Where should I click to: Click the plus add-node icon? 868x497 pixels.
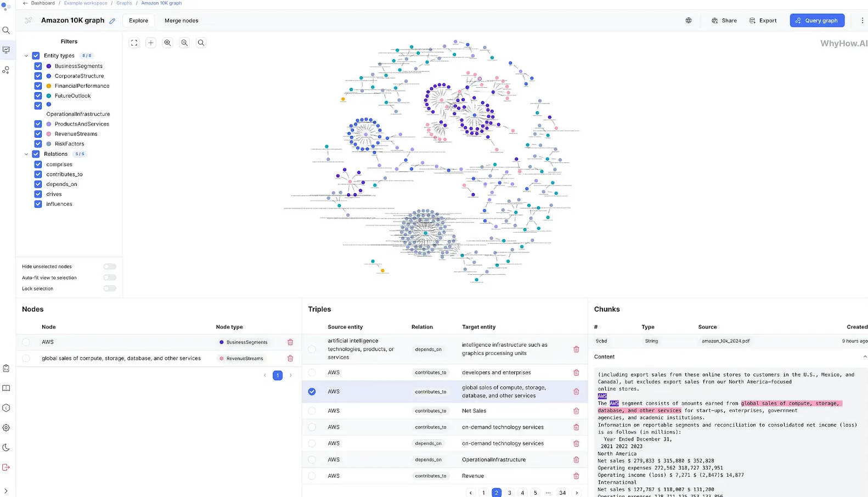point(151,43)
